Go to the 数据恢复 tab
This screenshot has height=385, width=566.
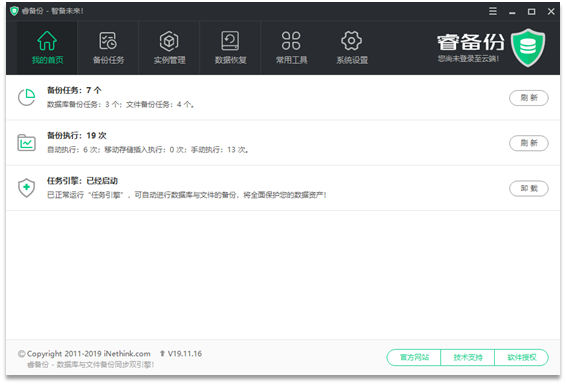(x=230, y=48)
